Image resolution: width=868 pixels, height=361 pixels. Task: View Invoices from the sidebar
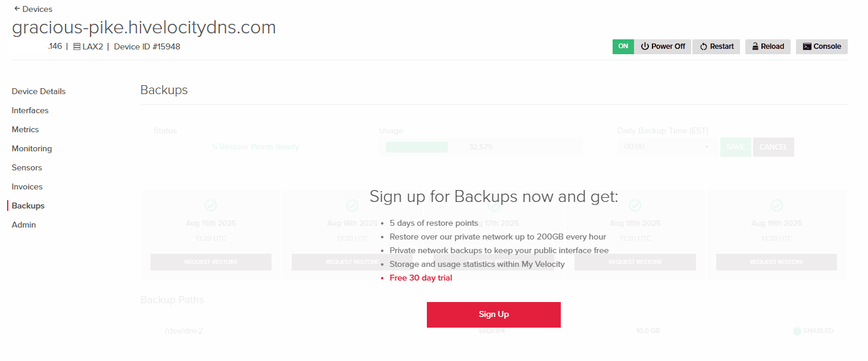click(27, 186)
